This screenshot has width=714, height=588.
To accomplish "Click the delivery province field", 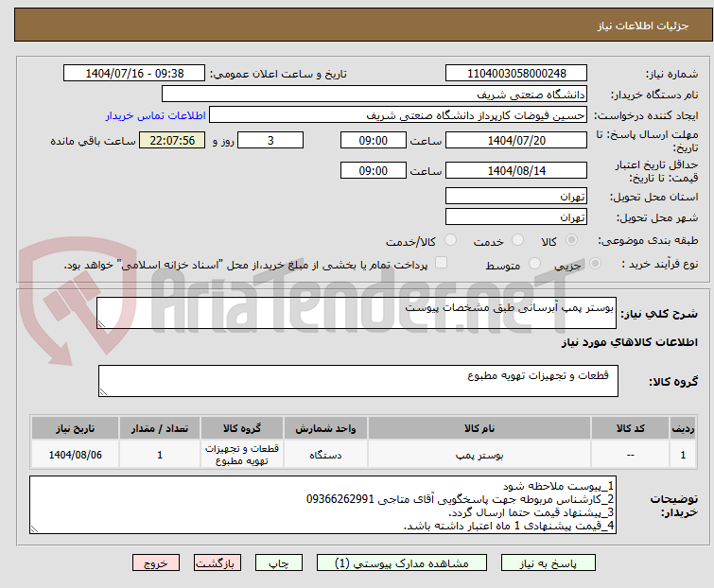I will (x=516, y=196).
